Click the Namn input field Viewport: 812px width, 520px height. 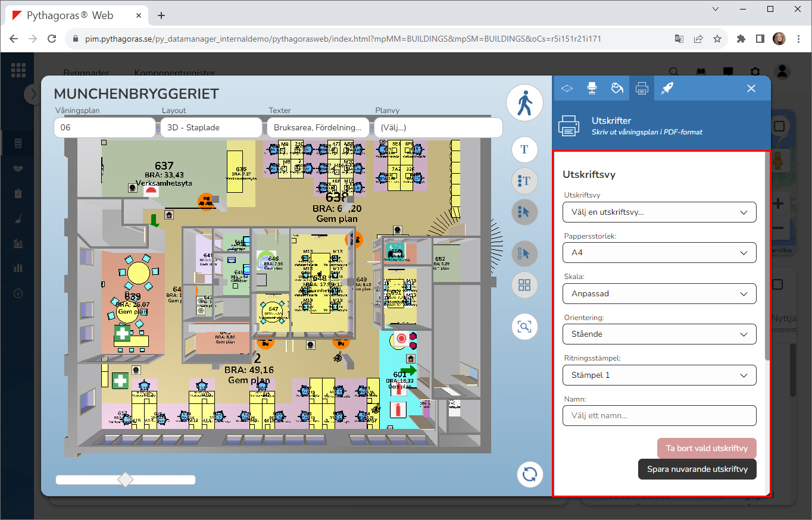point(659,416)
